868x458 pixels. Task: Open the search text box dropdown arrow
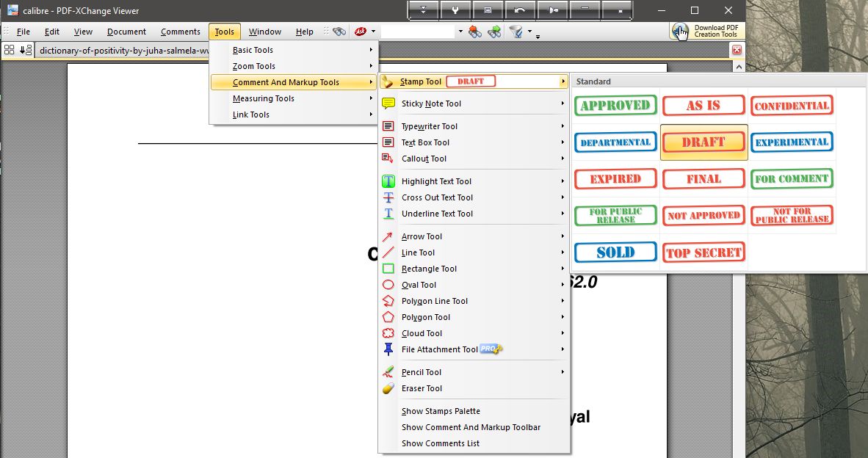[460, 32]
